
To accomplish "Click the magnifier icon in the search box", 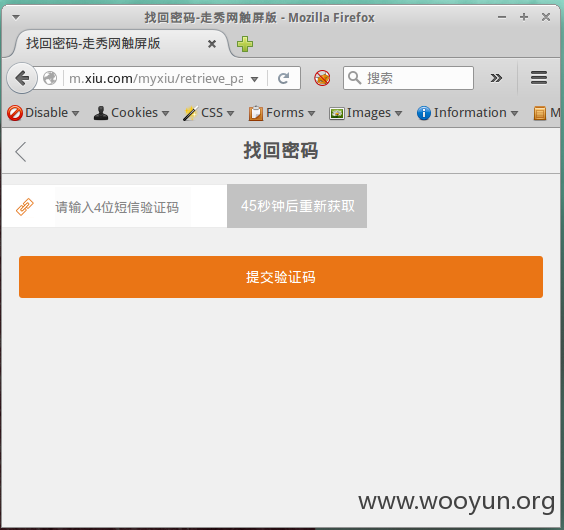I will pos(354,78).
